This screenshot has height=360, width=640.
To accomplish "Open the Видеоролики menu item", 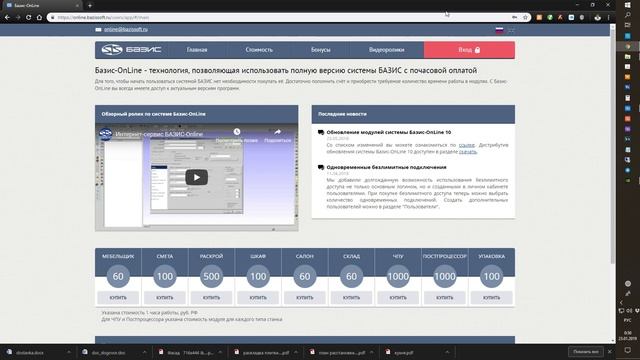I will coord(387,50).
